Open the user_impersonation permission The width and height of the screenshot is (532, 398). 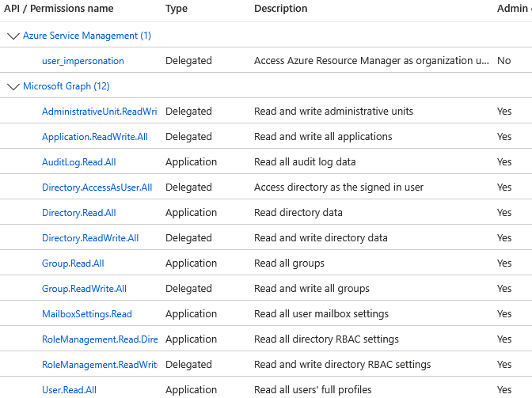pos(83,61)
